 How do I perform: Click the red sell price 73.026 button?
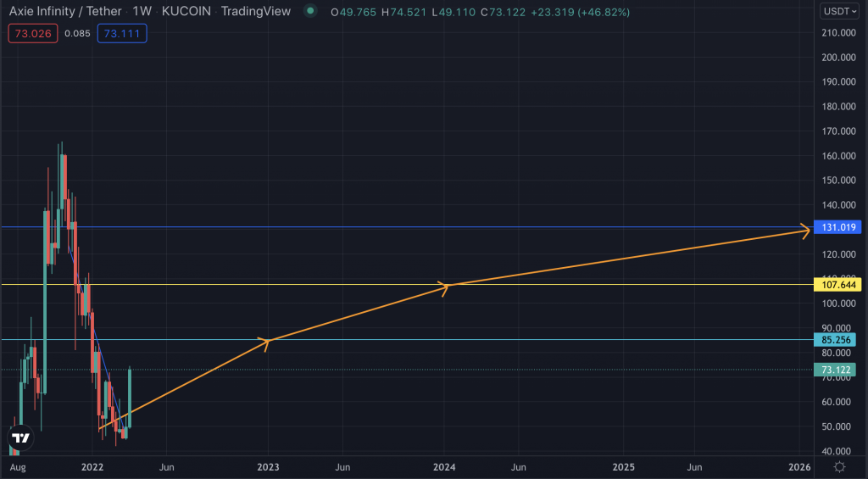click(x=33, y=33)
